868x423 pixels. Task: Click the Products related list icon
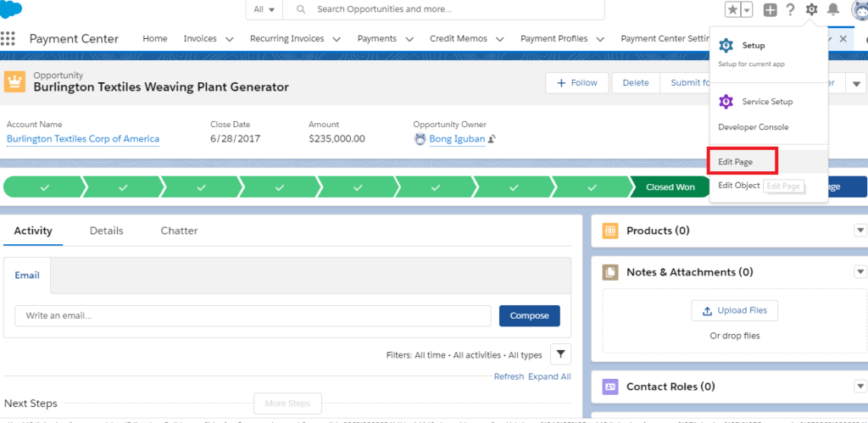pos(610,231)
